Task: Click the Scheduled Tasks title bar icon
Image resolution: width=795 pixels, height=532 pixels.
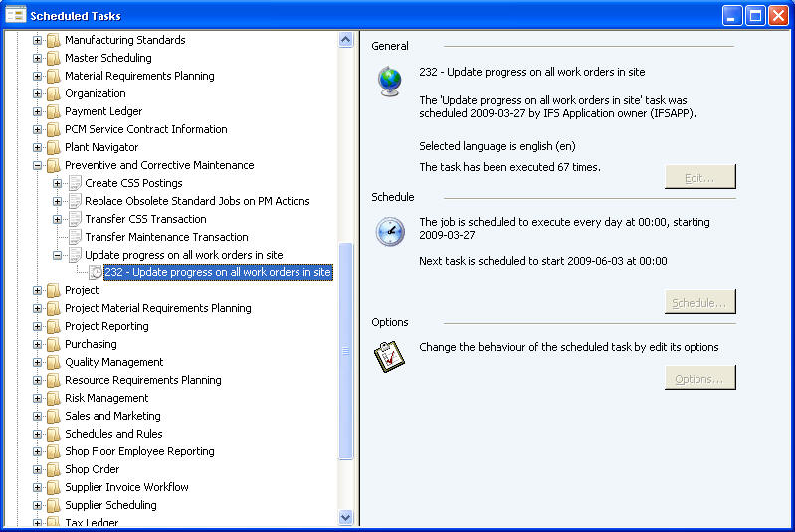Action: (x=15, y=15)
